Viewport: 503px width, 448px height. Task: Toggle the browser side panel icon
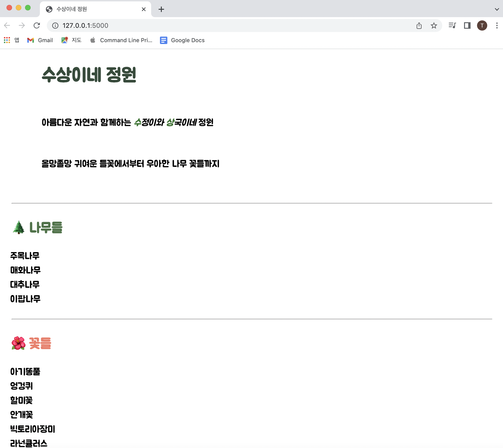tap(467, 25)
